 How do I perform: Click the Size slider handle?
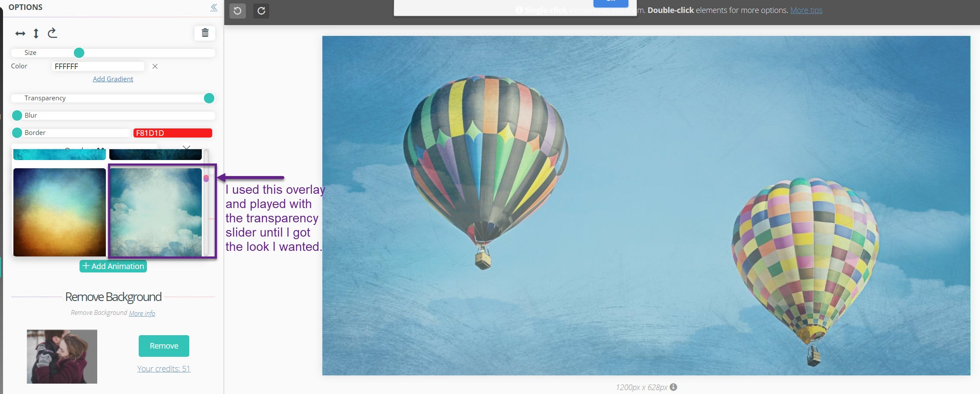[x=79, y=53]
